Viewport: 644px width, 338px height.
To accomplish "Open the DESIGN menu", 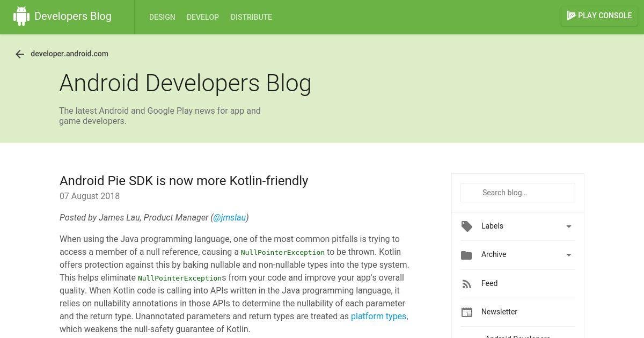I will [162, 17].
